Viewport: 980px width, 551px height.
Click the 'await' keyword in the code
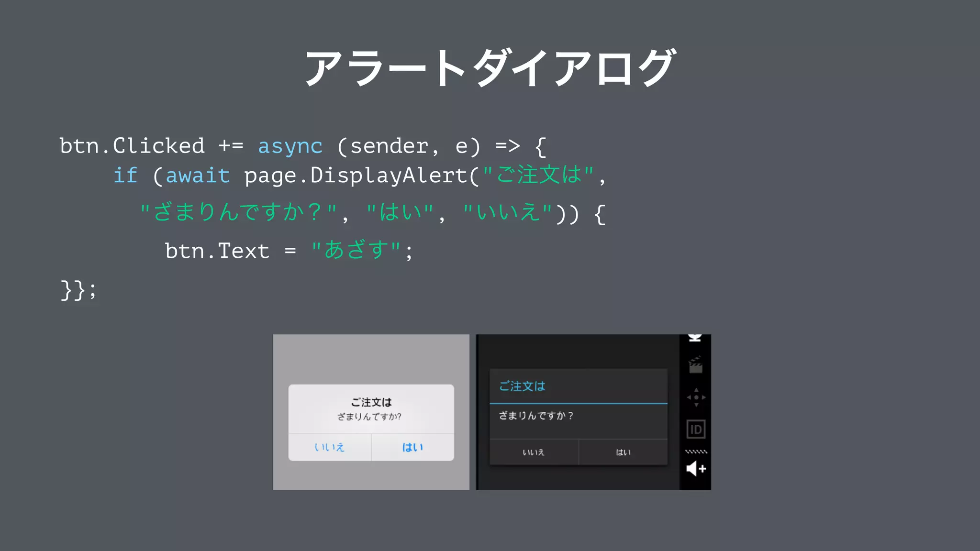(198, 176)
